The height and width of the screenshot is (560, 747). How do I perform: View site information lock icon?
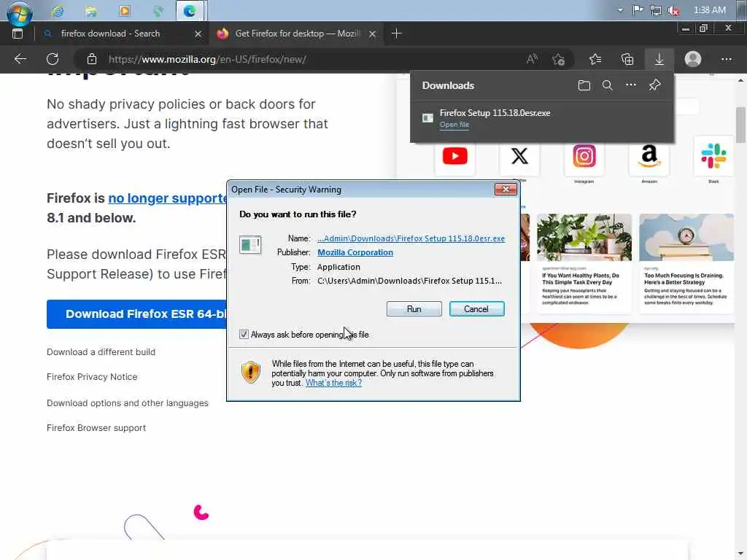(92, 59)
